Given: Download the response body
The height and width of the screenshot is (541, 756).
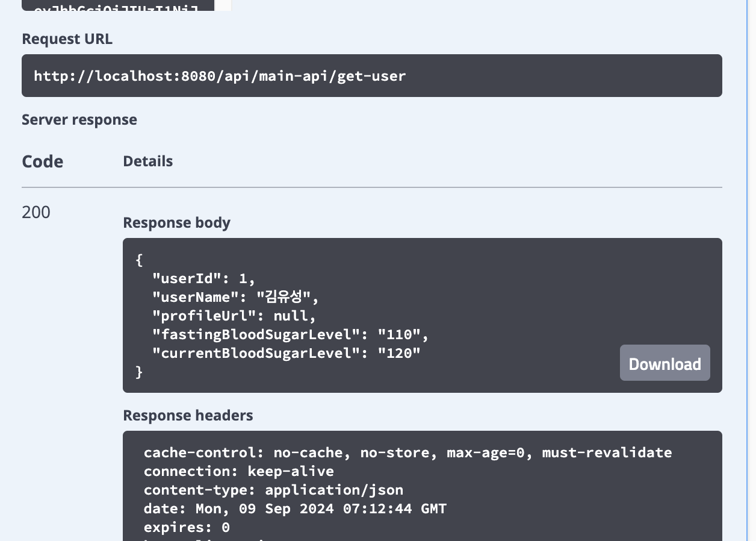Looking at the screenshot, I should (665, 363).
